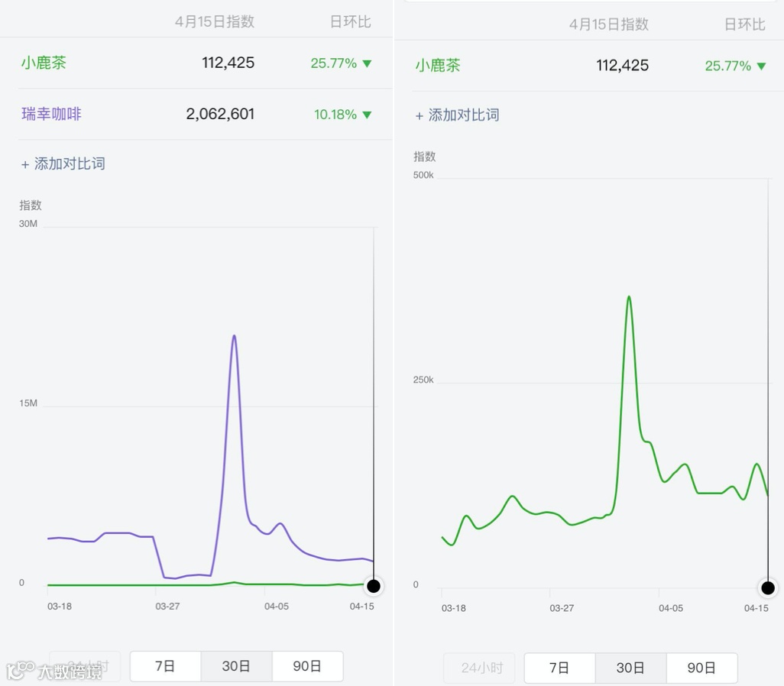
Task: Click right panel index value 112,425
Action: [623, 65]
